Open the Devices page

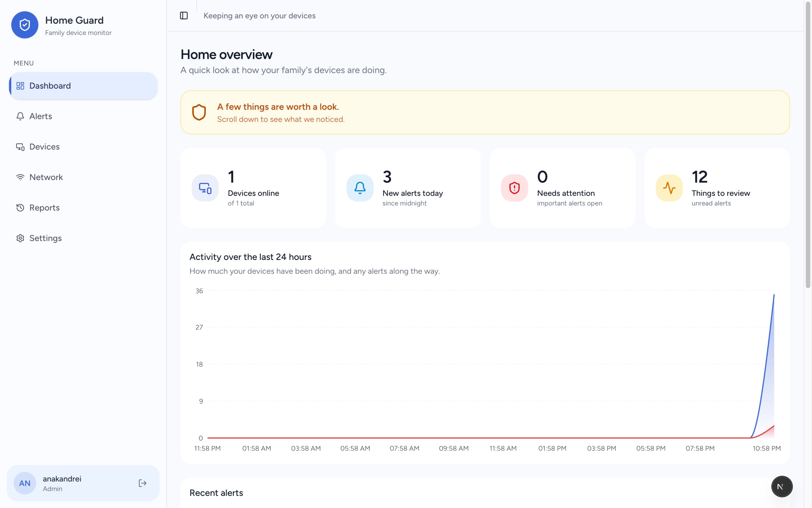click(x=83, y=147)
